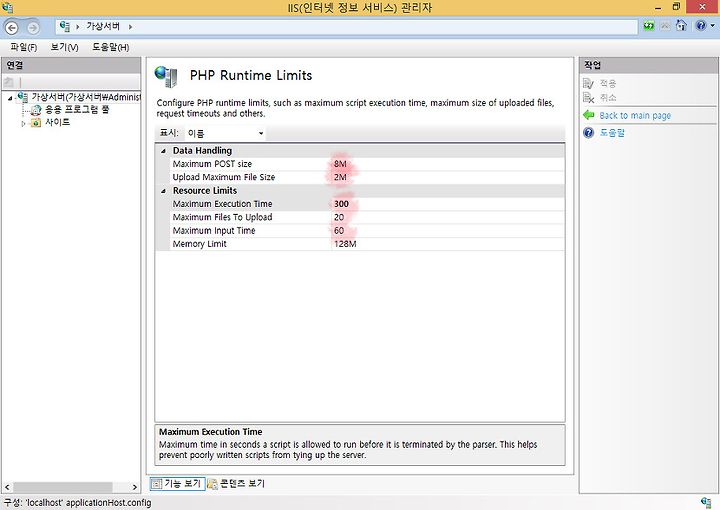
Task: Click the 콘텐츠 보기 tab icon
Action: click(212, 483)
